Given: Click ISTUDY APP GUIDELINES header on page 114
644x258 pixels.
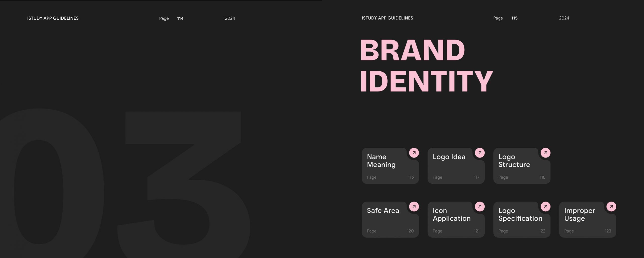Looking at the screenshot, I should click(x=53, y=18).
